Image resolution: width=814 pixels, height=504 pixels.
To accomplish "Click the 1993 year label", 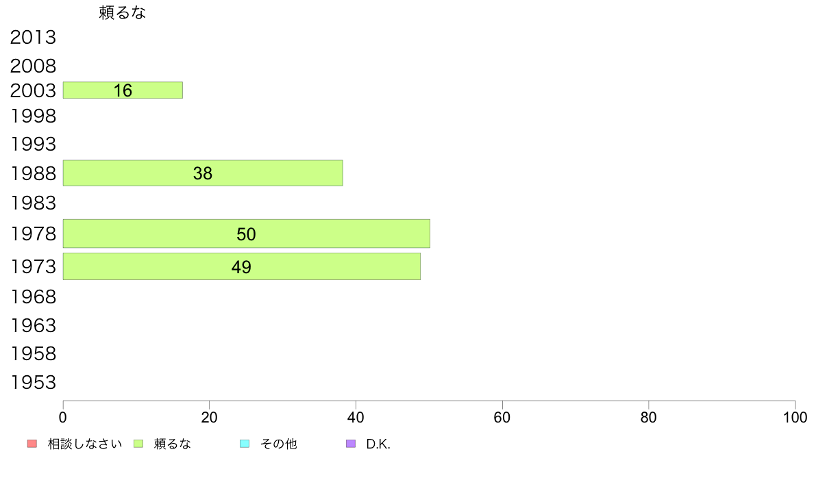I will click(x=33, y=144).
